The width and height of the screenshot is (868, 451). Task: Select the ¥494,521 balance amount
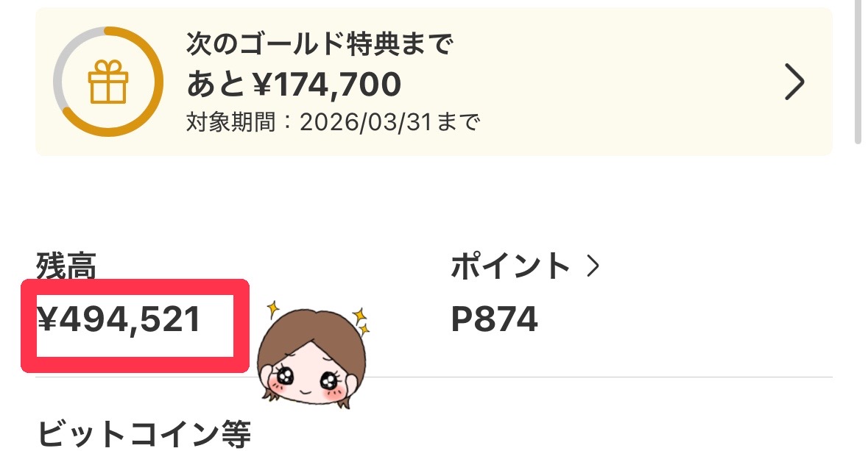tap(119, 320)
